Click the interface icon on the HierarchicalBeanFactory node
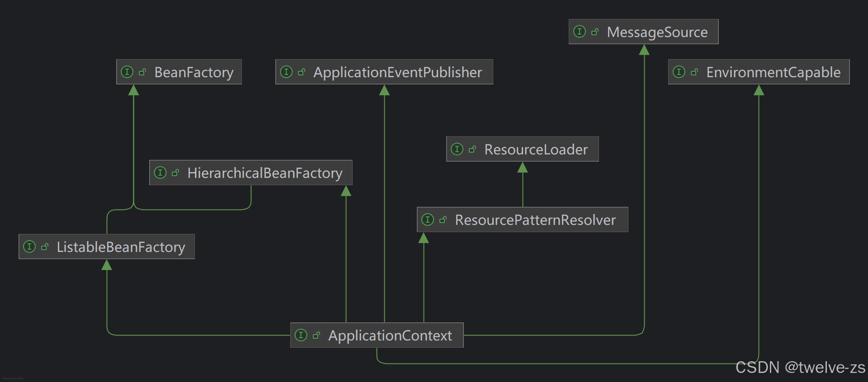This screenshot has width=868, height=382. coord(160,172)
